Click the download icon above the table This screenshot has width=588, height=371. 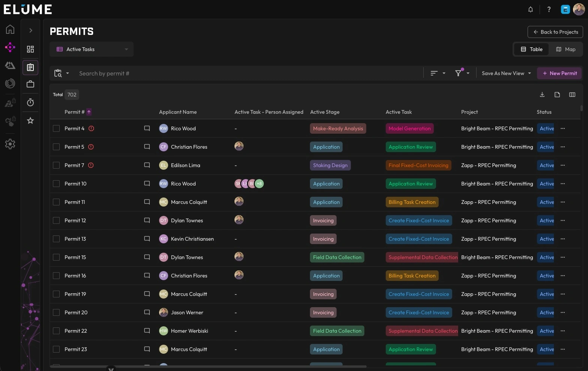[x=542, y=95]
